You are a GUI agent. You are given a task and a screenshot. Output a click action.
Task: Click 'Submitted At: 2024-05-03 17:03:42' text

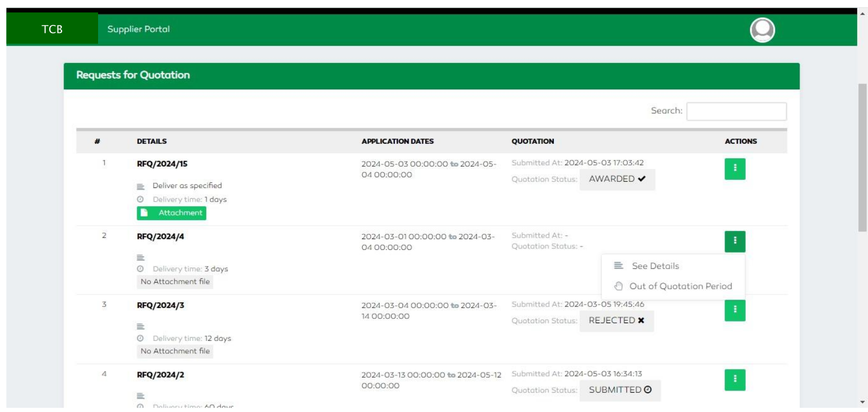coord(578,163)
